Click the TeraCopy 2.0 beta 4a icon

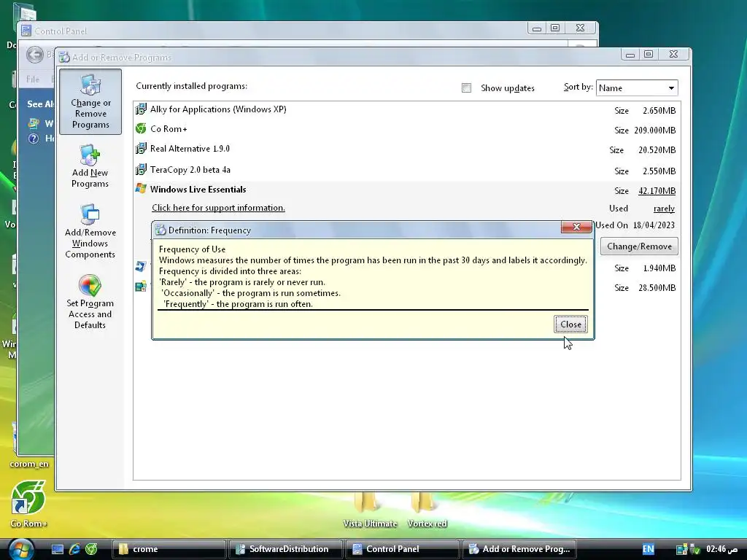141,169
